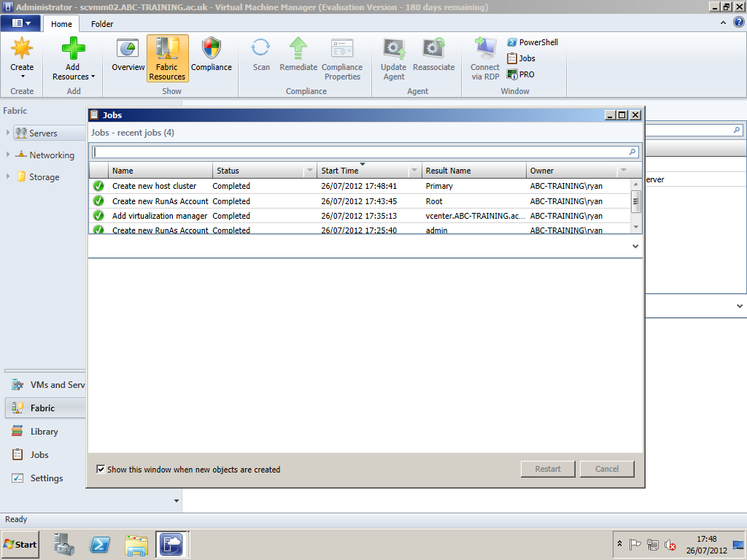Click the Cancel button in Jobs window

[x=607, y=469]
